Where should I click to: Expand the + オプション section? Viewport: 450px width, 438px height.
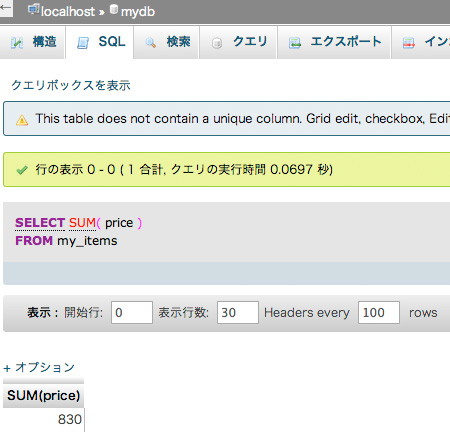(x=39, y=367)
